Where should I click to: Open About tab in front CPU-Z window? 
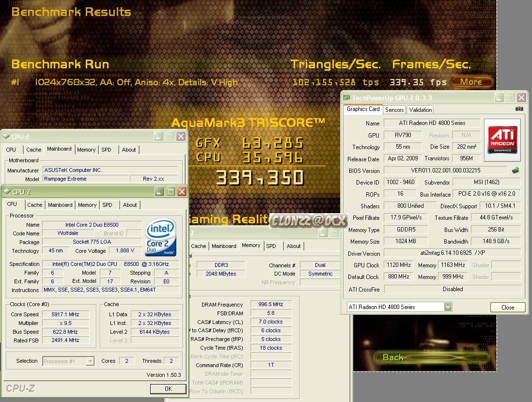coord(129,205)
